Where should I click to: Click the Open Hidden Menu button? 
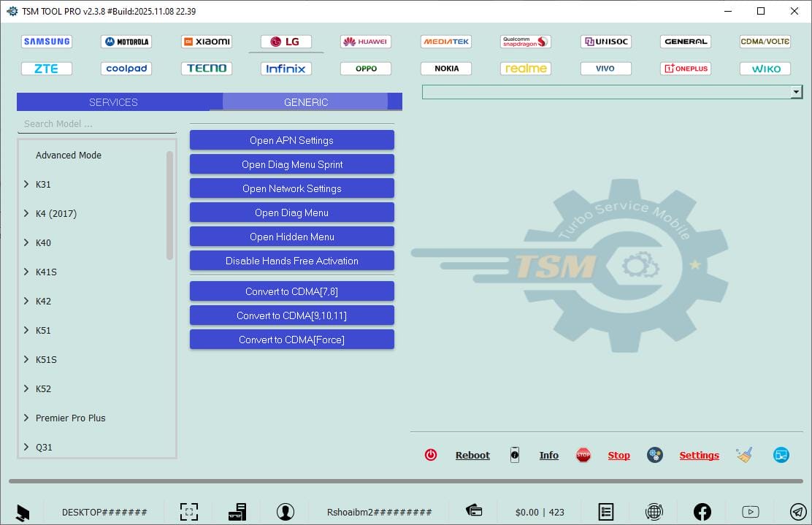[x=291, y=236]
